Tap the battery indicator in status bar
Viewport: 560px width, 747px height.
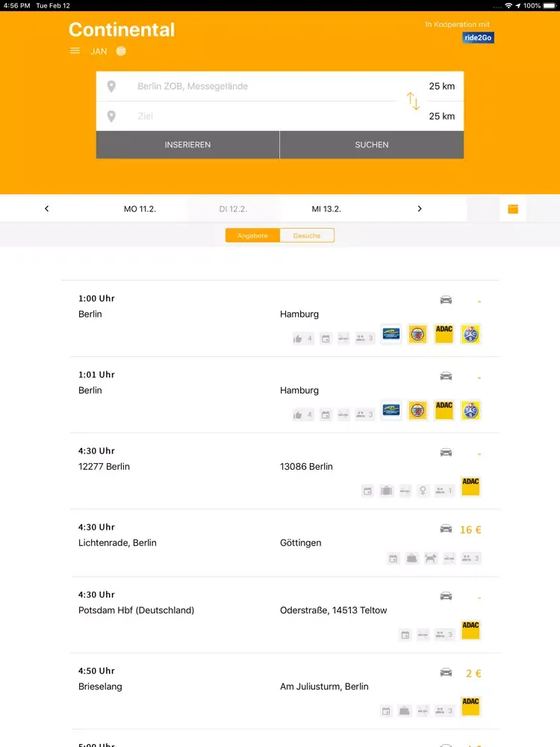[550, 6]
